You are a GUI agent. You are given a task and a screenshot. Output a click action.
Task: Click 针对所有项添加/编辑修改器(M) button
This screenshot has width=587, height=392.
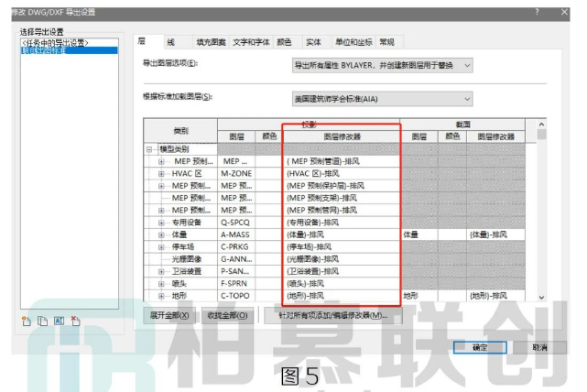coord(332,316)
